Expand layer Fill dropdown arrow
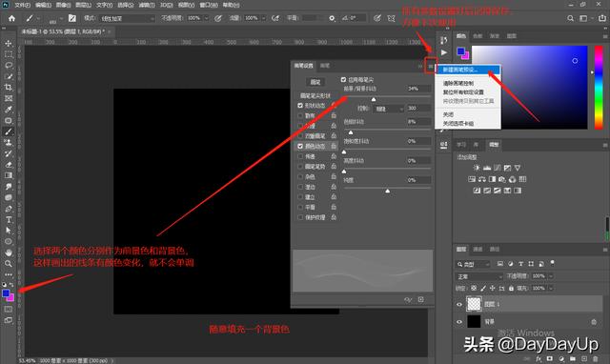 (551, 288)
